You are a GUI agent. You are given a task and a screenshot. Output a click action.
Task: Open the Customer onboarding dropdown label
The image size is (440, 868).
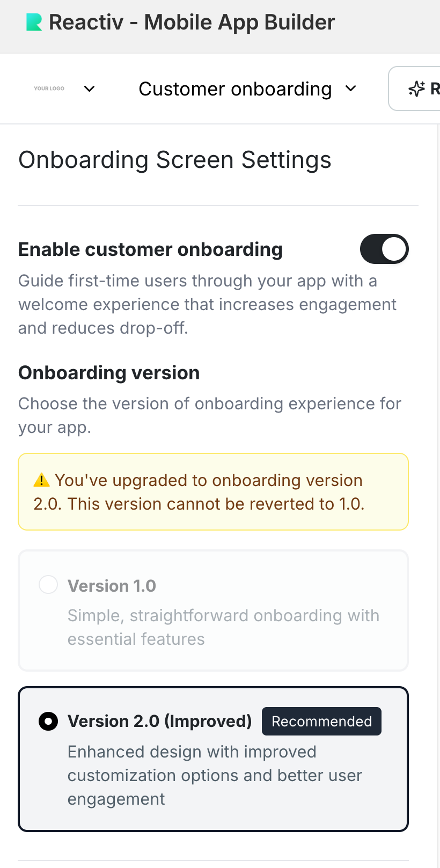(235, 89)
